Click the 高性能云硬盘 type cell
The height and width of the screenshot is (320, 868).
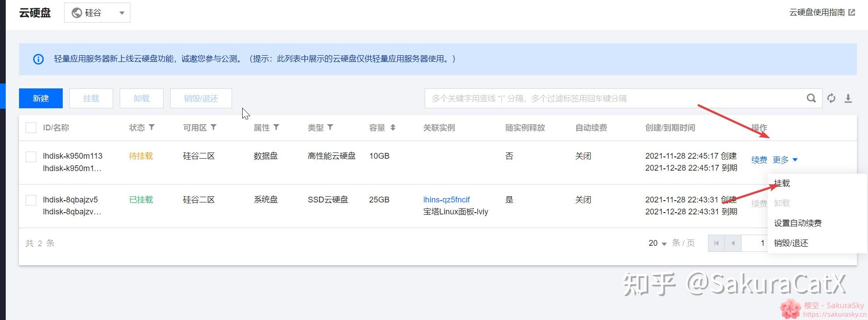(x=331, y=156)
